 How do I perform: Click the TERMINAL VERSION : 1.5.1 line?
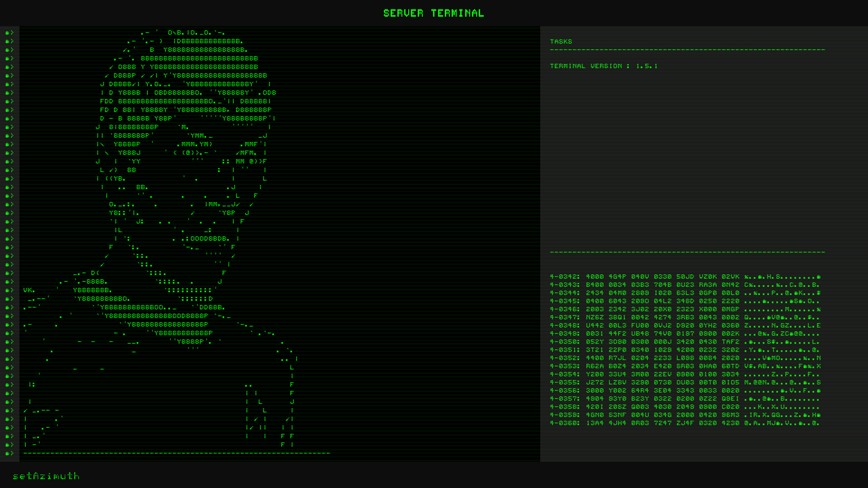tap(604, 66)
